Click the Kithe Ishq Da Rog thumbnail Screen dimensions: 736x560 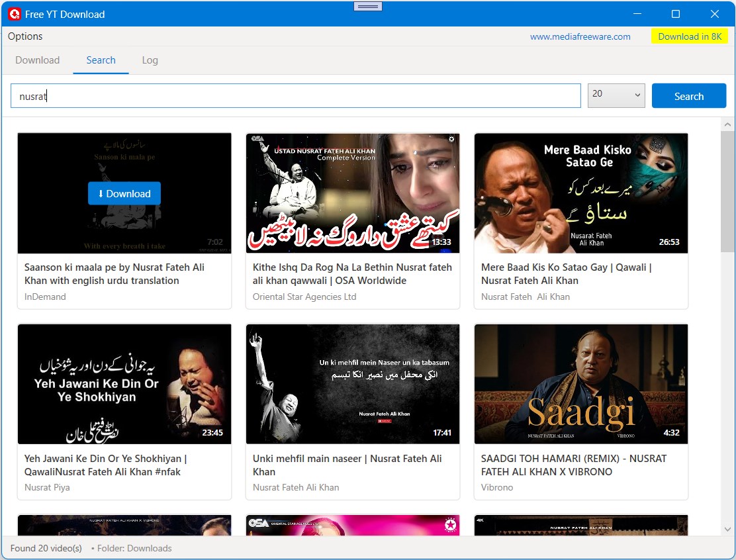tap(352, 193)
